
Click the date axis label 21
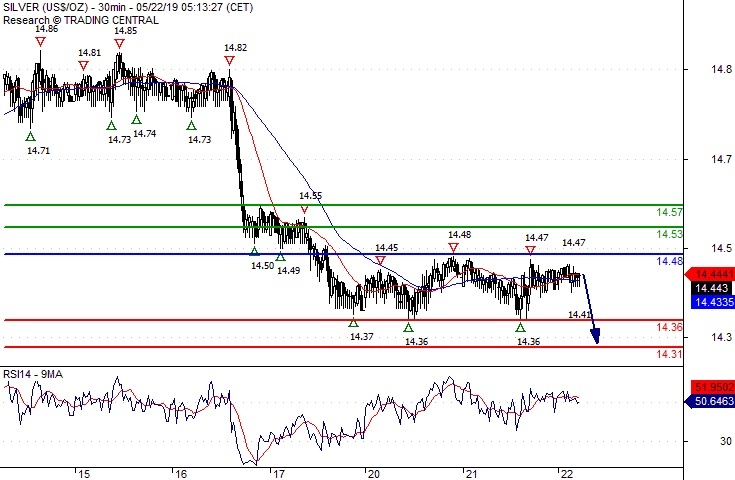[471, 474]
